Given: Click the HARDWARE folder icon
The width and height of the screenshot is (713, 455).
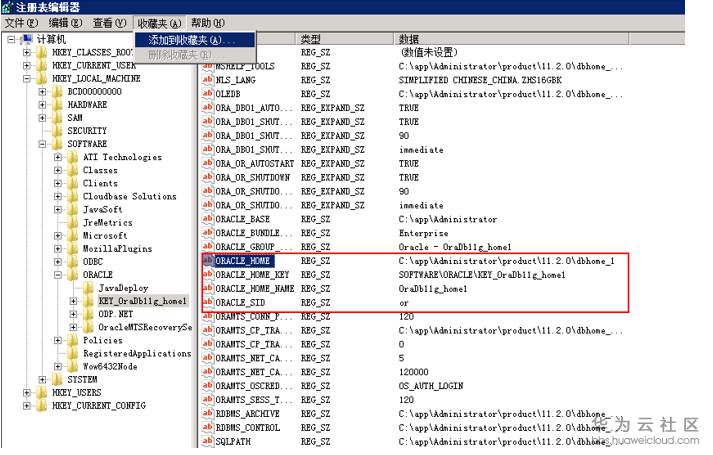Looking at the screenshot, I should (x=57, y=105).
